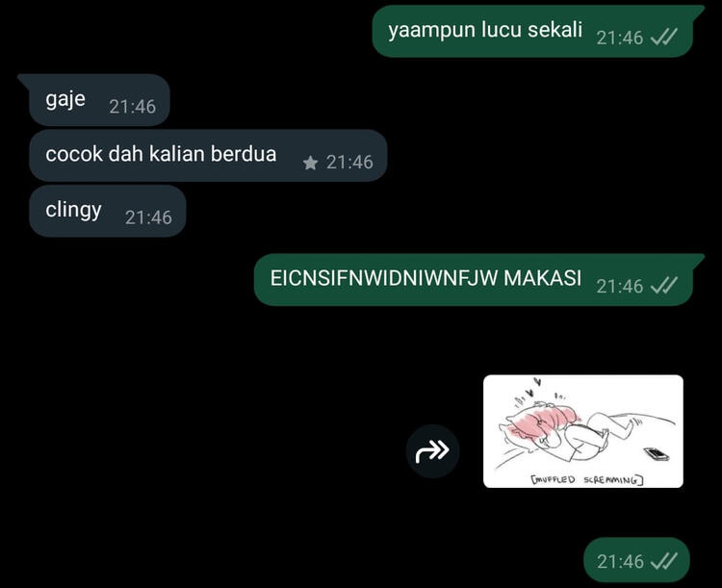
Task: Click double-check receipt on 'EICNSIFNWIDNIWNFJW MAKASI' message
Action: click(664, 286)
